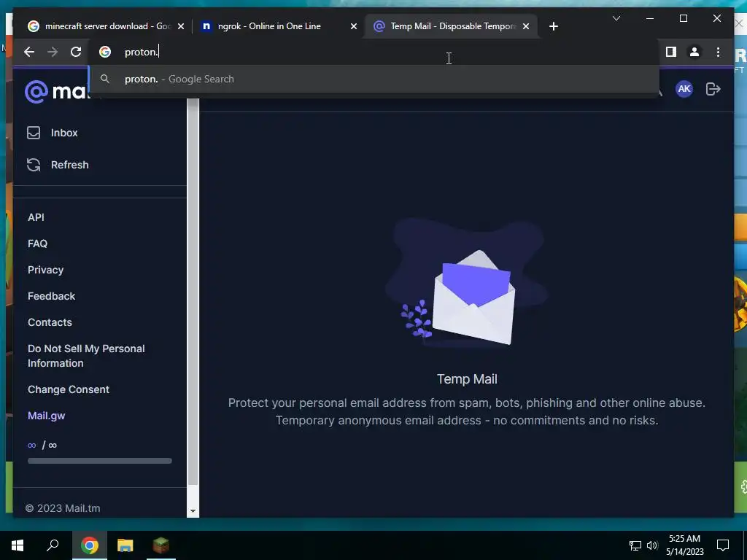
Task: Open the Chrome three-dot menu
Action: [718, 52]
